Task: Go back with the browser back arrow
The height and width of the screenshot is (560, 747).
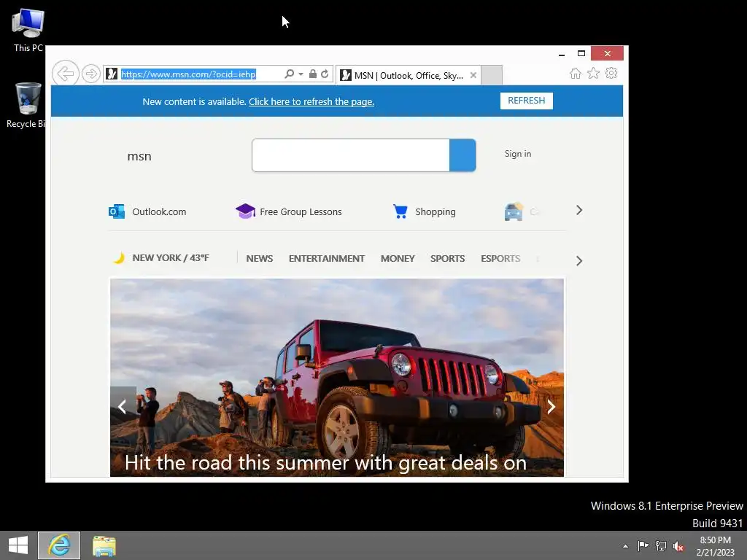Action: 65,74
